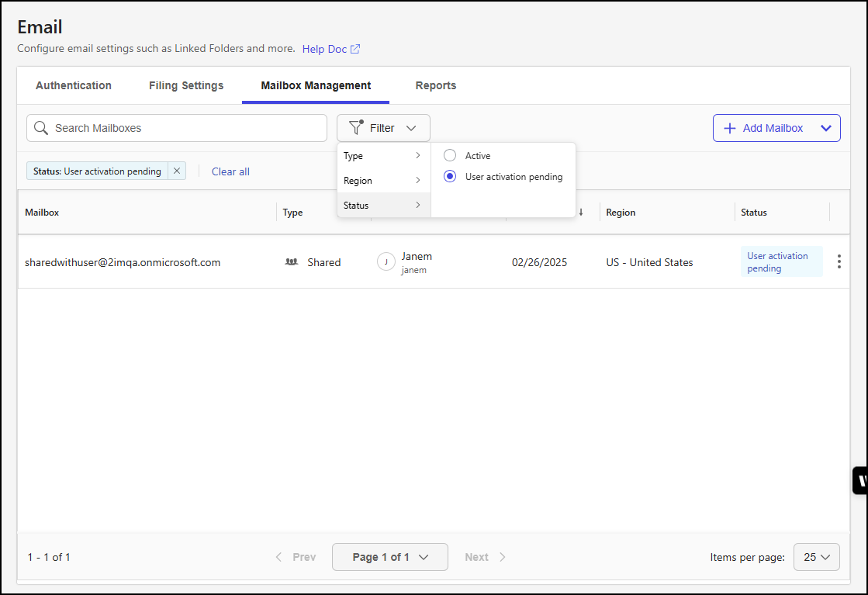
Task: Click the sort arrow on the date column
Action: 580,212
